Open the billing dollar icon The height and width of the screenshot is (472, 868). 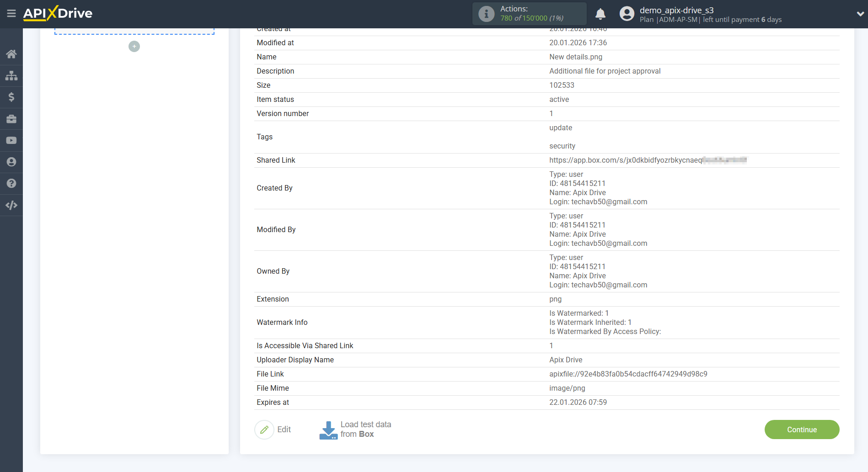point(11,97)
